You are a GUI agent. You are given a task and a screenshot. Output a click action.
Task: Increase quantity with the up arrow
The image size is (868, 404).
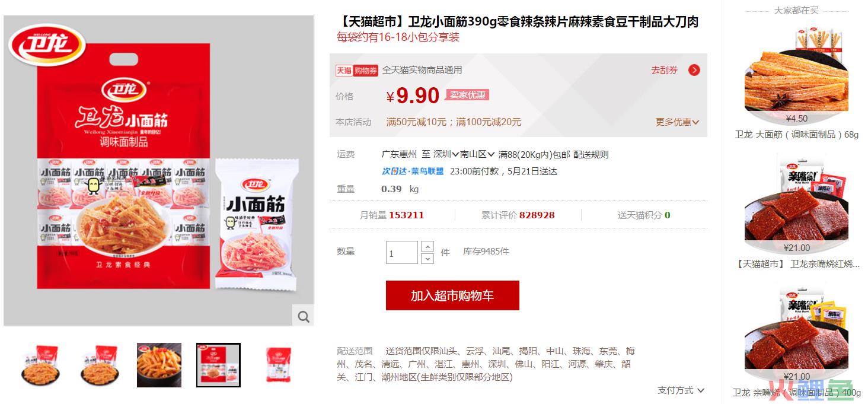pos(427,247)
